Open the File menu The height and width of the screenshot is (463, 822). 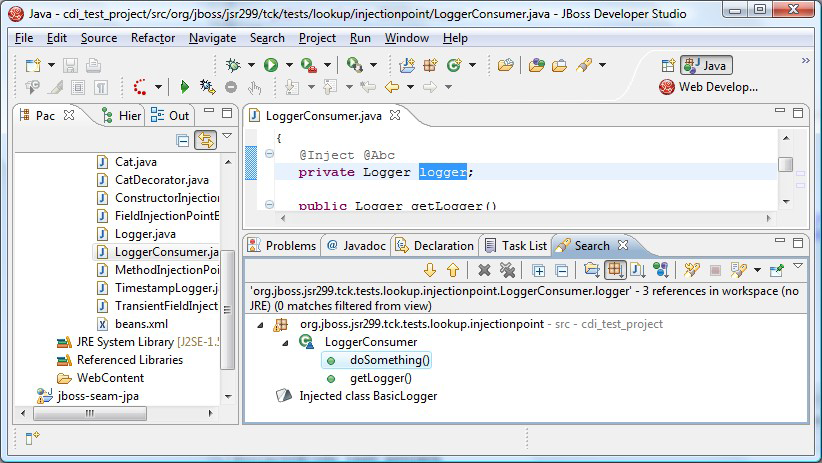pos(24,38)
